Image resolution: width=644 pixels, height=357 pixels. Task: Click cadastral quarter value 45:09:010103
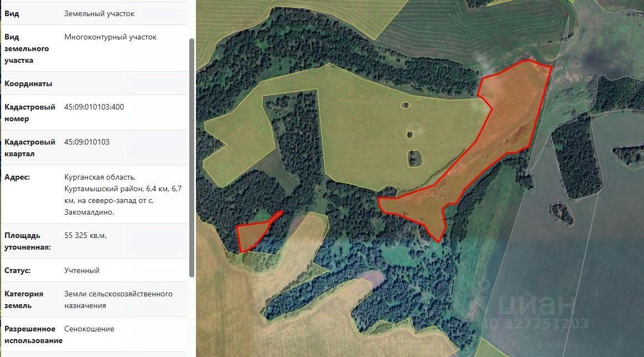(87, 142)
